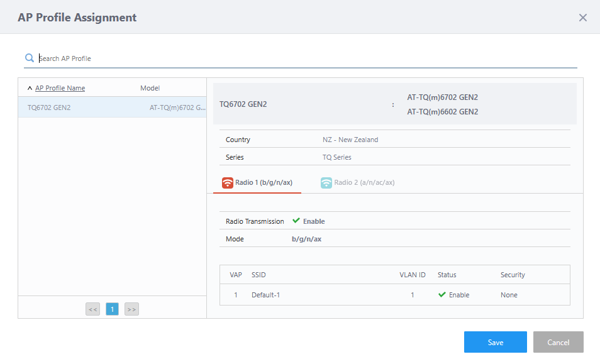Sort by AP Profile Name column header
600x364 pixels.
pyautogui.click(x=60, y=88)
